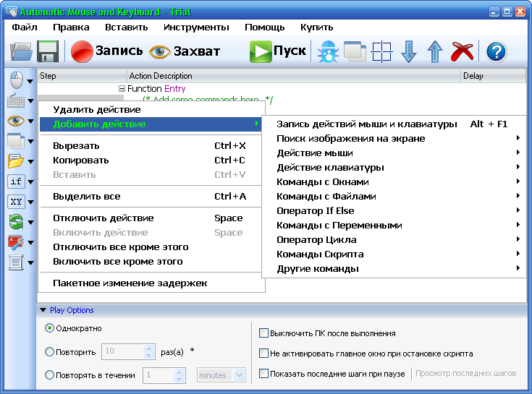
Task: Choose Запись действий мыши и клавиатуры
Action: 394,124
